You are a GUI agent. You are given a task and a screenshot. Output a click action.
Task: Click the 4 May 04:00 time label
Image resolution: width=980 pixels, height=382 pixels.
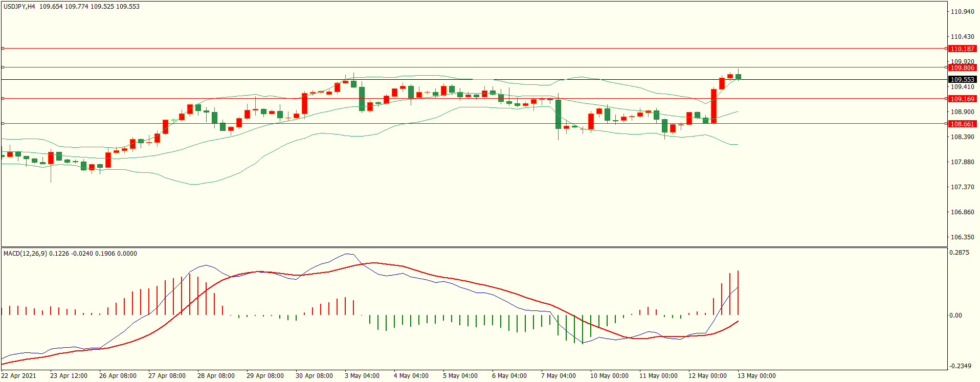(x=411, y=376)
